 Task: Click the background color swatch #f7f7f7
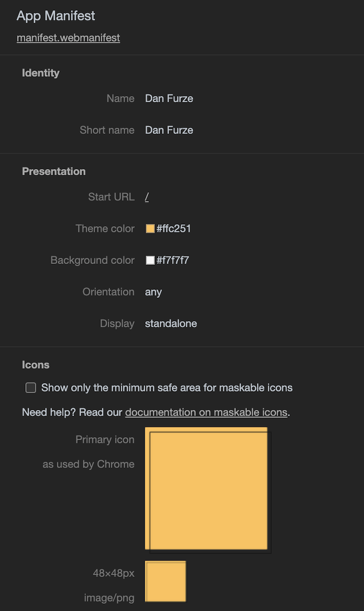coord(150,260)
